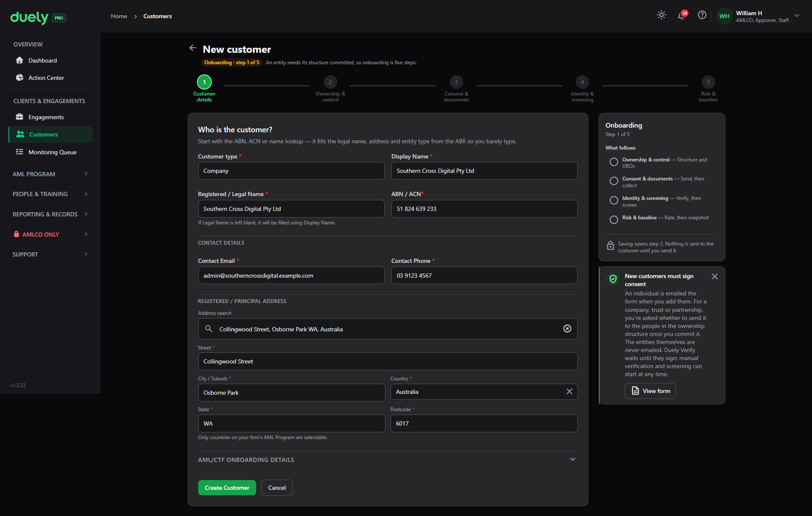812x516 pixels.
Task: Click the Dashboard home icon
Action: (19, 60)
